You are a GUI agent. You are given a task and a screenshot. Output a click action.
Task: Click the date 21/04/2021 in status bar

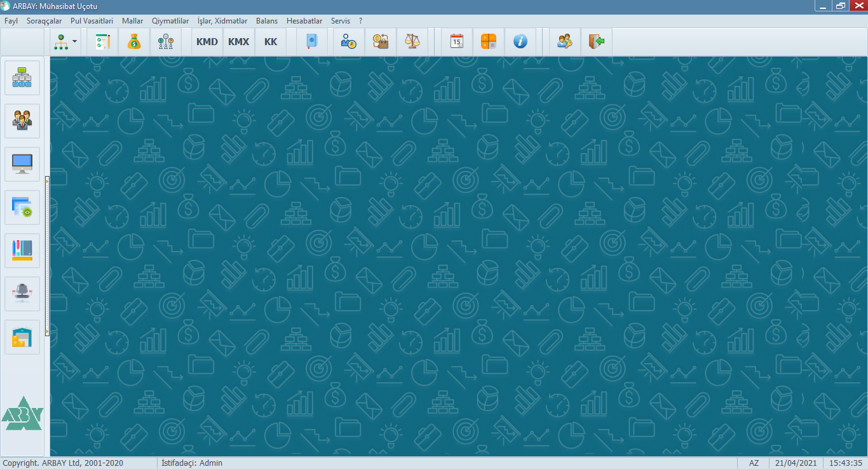[x=796, y=463]
